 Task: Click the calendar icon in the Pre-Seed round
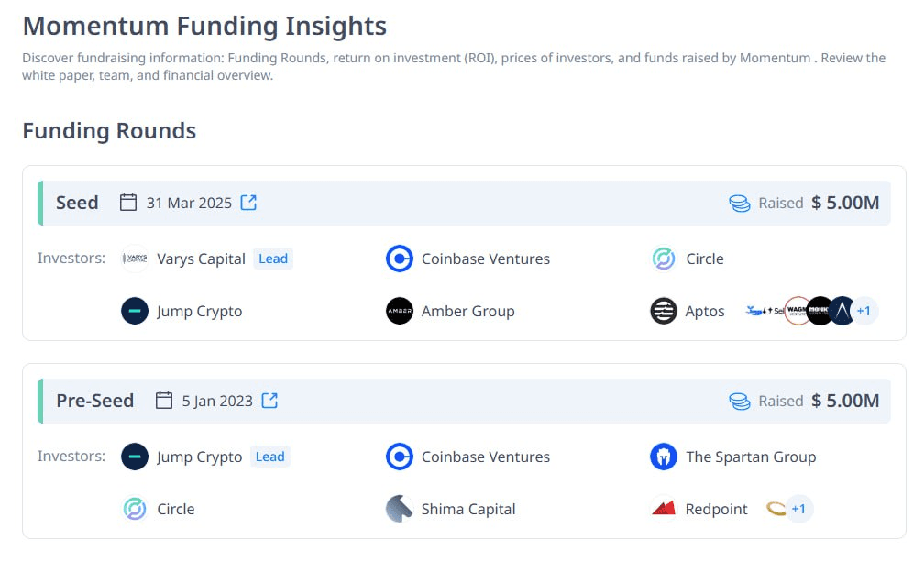[x=164, y=401]
